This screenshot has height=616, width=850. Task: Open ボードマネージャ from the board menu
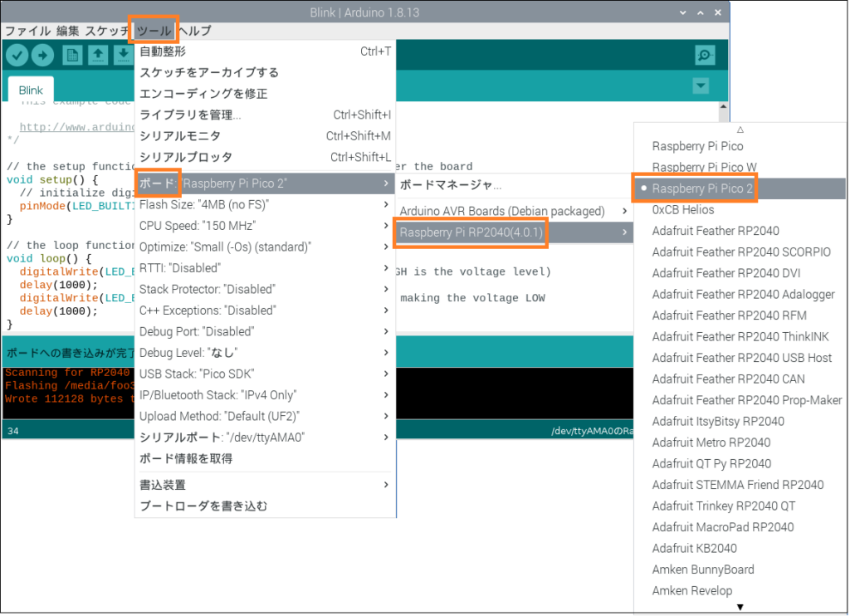[x=447, y=183]
